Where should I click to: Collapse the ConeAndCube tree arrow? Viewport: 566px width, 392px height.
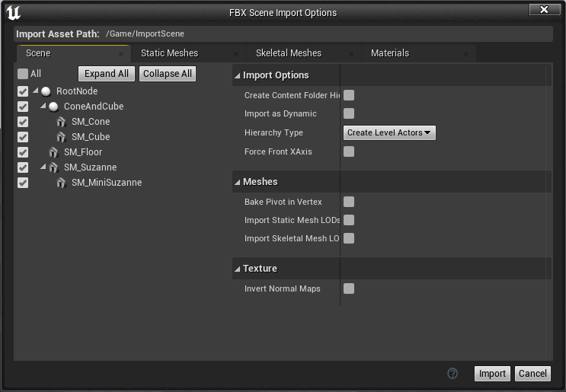43,106
